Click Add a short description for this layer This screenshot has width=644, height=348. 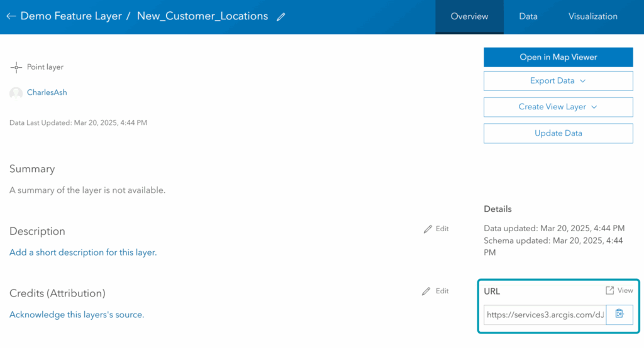83,253
